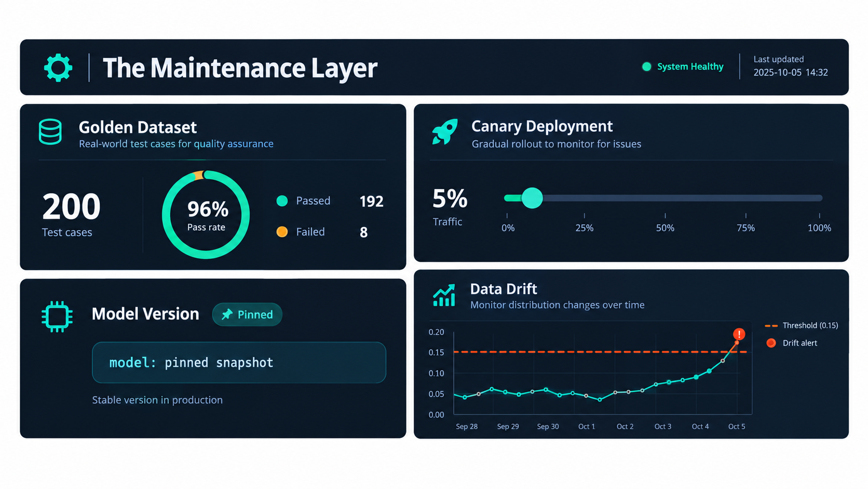Click the Model Version chip icon
This screenshot has height=489, width=868.
[x=57, y=316]
